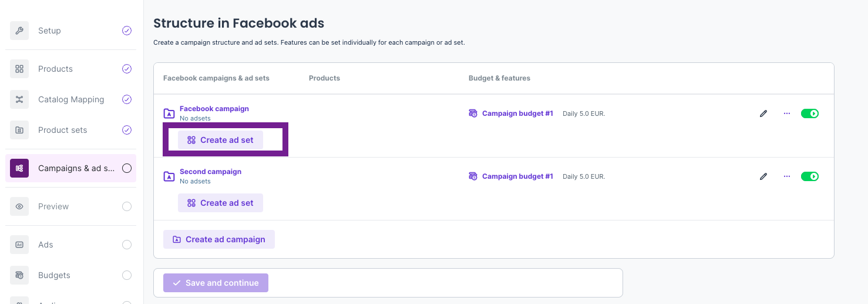Click Products completed checkmark circle
The height and width of the screenshot is (304, 868).
[127, 69]
